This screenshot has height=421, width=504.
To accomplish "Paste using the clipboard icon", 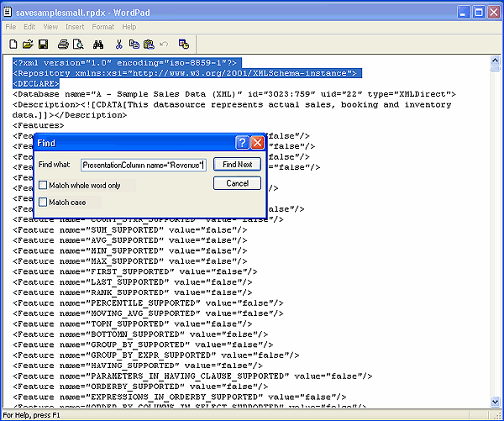I will click(x=149, y=44).
